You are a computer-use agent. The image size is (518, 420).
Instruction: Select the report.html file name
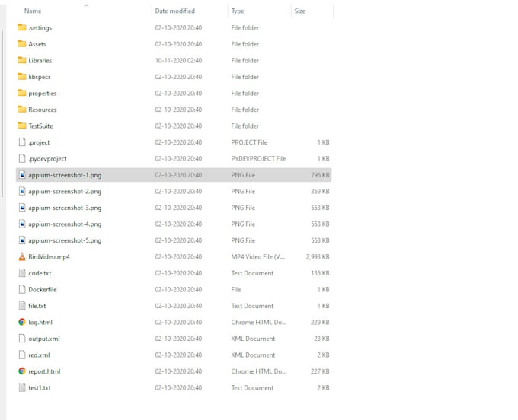[x=44, y=371]
